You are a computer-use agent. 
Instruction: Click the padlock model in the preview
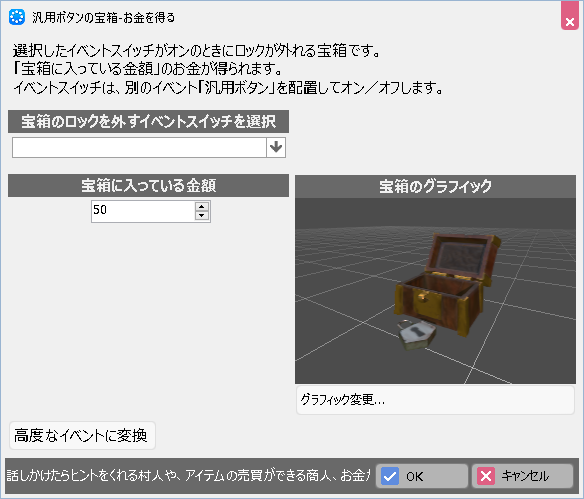[x=416, y=334]
